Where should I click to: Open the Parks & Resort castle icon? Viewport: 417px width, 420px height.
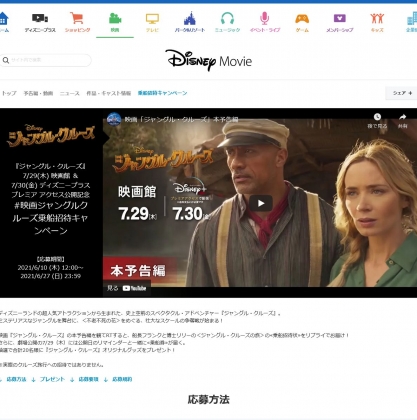click(190, 18)
